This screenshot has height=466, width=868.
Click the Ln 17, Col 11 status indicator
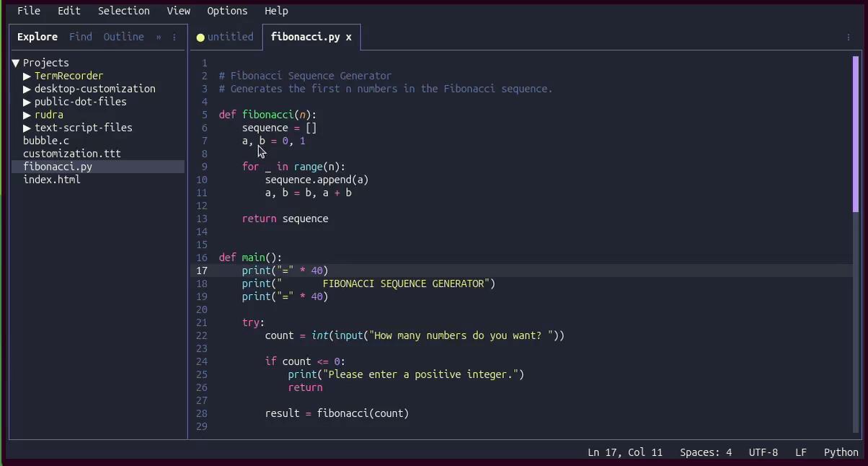(625, 452)
